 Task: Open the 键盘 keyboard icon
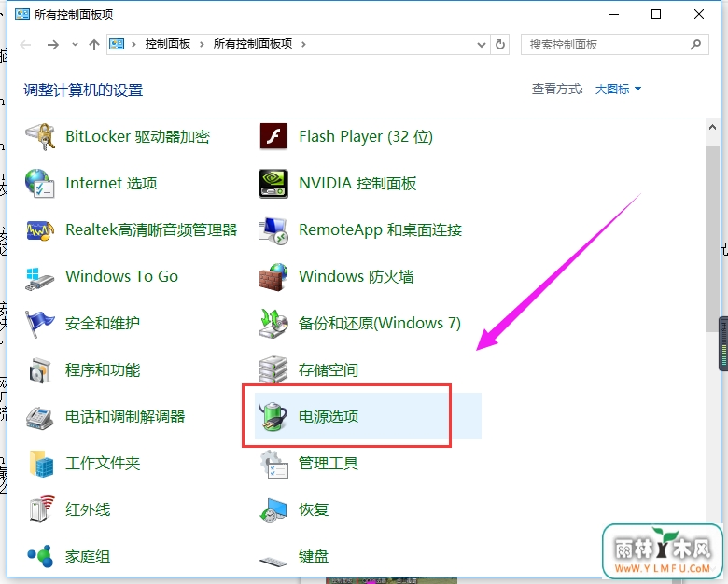pos(273,562)
